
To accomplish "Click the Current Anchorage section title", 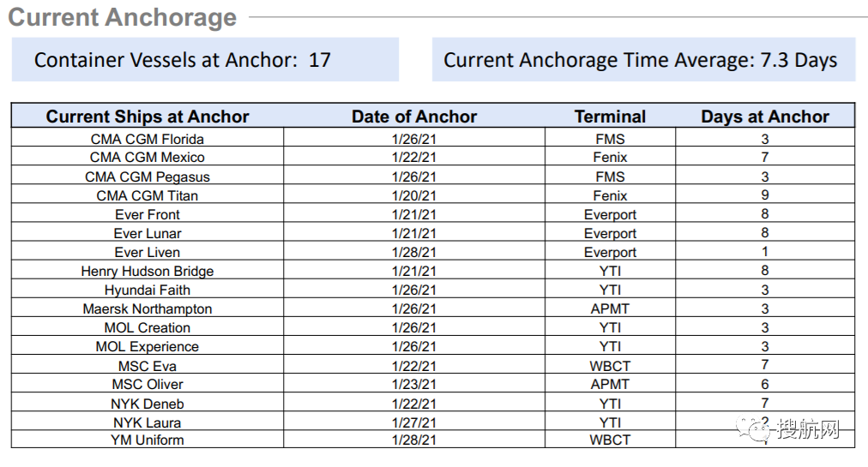I will (122, 18).
